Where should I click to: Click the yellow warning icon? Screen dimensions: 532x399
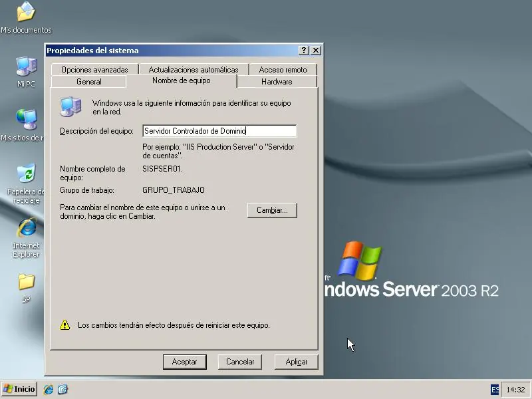point(65,325)
